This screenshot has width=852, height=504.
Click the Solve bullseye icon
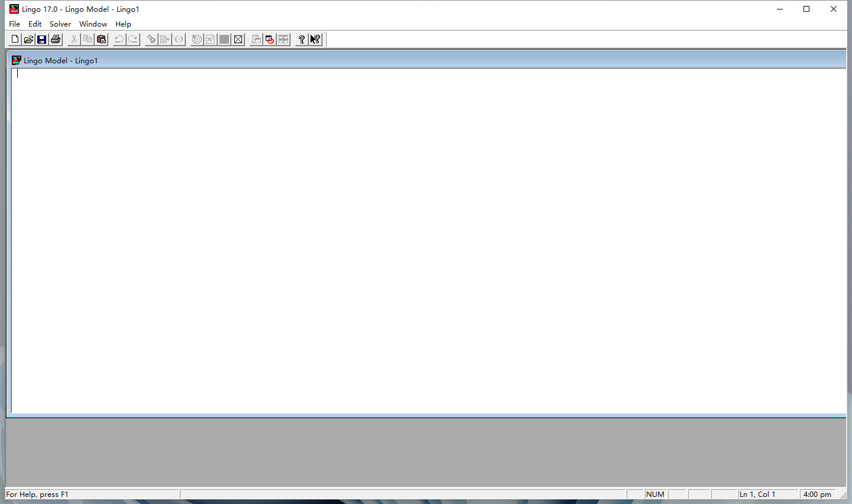click(197, 40)
